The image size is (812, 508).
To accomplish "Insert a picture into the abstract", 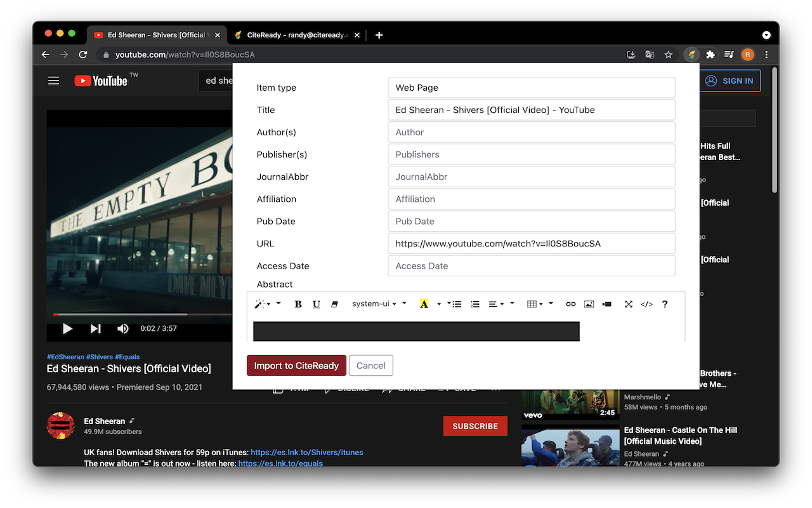I will (589, 304).
